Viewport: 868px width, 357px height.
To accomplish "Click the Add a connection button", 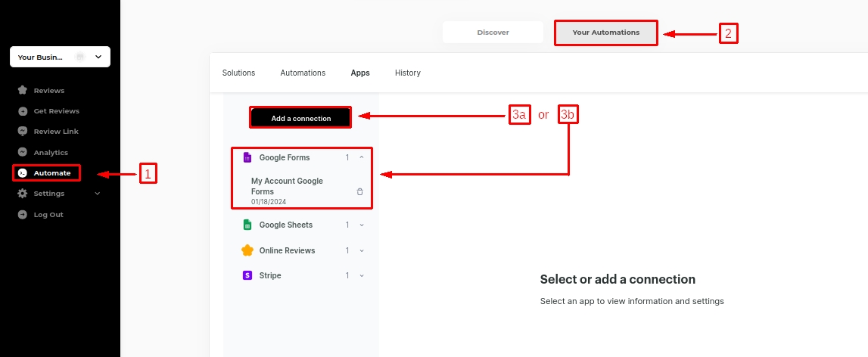I will tap(300, 118).
